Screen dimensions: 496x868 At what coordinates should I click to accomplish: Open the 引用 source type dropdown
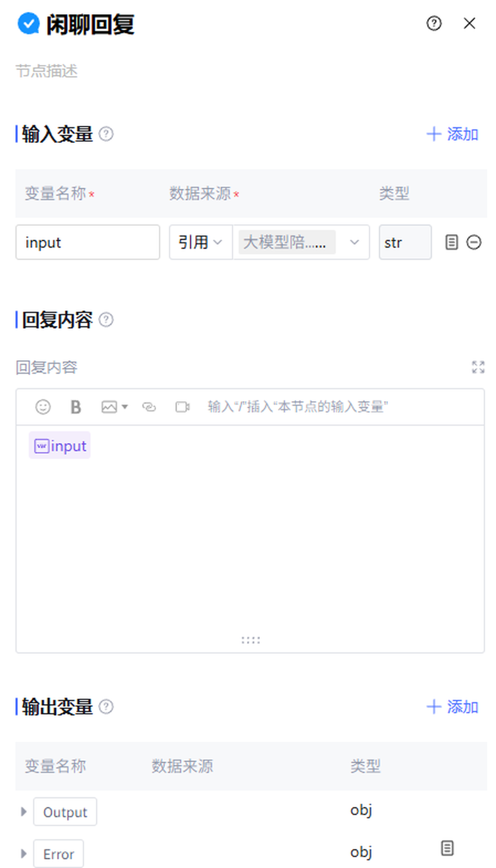(x=200, y=242)
